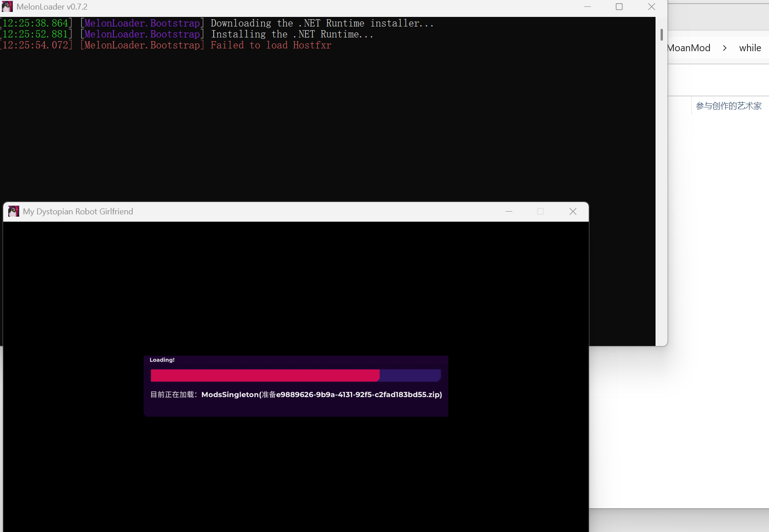Expand the chevron after MoanMod breadcrumb

[x=725, y=48]
